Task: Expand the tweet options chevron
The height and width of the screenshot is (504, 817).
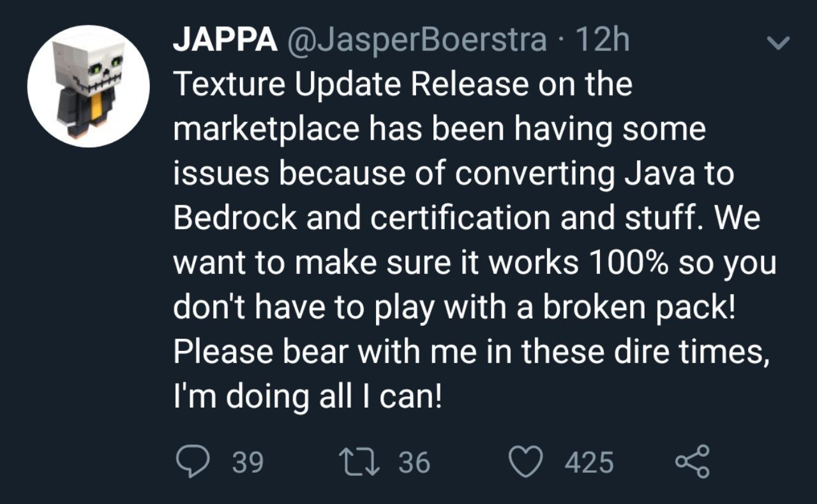Action: coord(778,43)
